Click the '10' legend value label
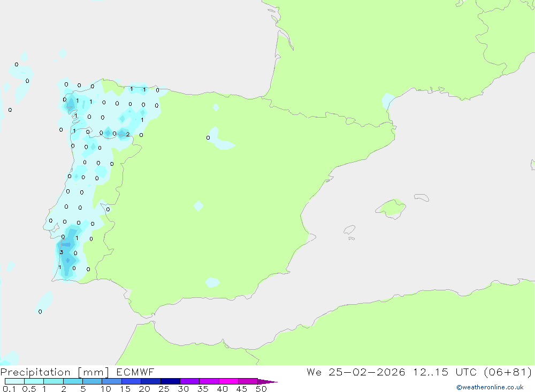The height and width of the screenshot is (392, 535). pyautogui.click(x=106, y=389)
